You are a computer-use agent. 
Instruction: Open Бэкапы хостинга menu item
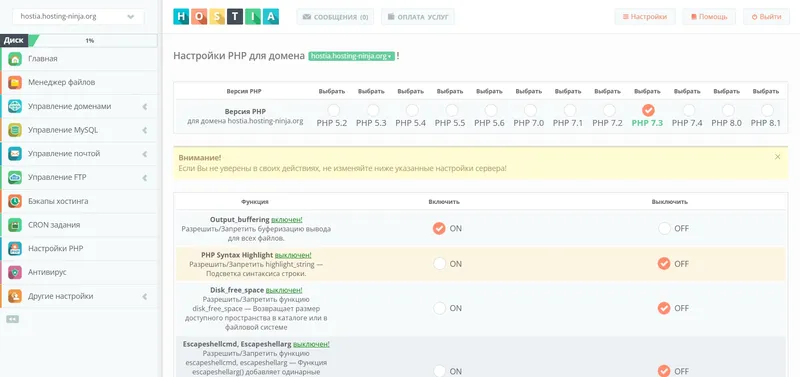click(x=79, y=201)
